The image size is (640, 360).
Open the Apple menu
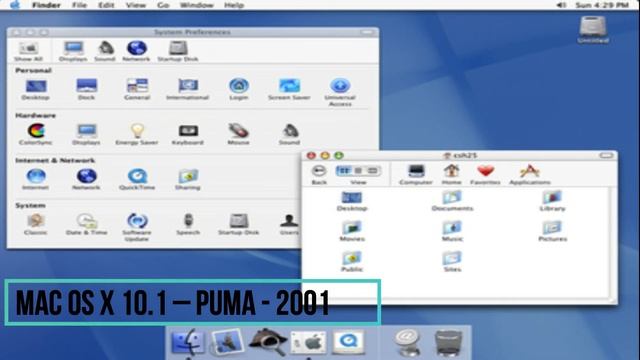pos(15,5)
